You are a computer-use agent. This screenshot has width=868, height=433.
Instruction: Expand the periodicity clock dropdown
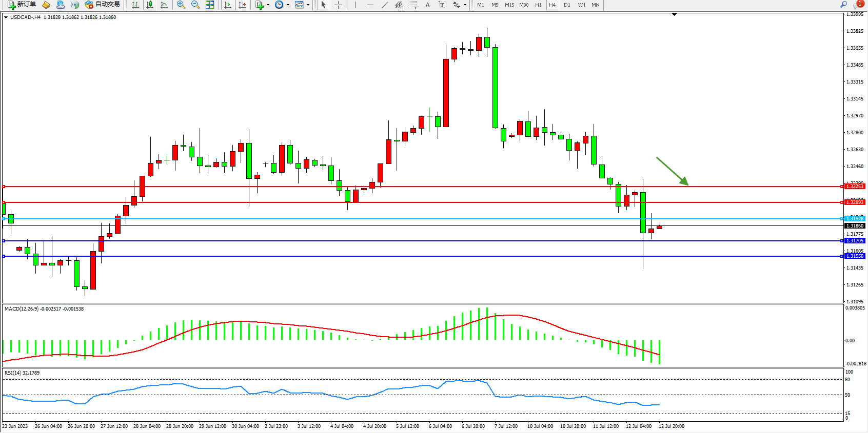tap(288, 5)
